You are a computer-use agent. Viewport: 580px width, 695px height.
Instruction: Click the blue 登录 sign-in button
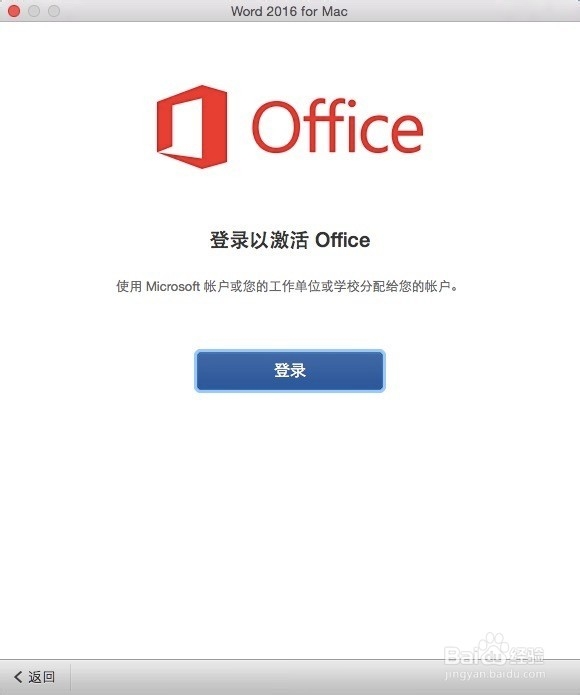pos(290,371)
